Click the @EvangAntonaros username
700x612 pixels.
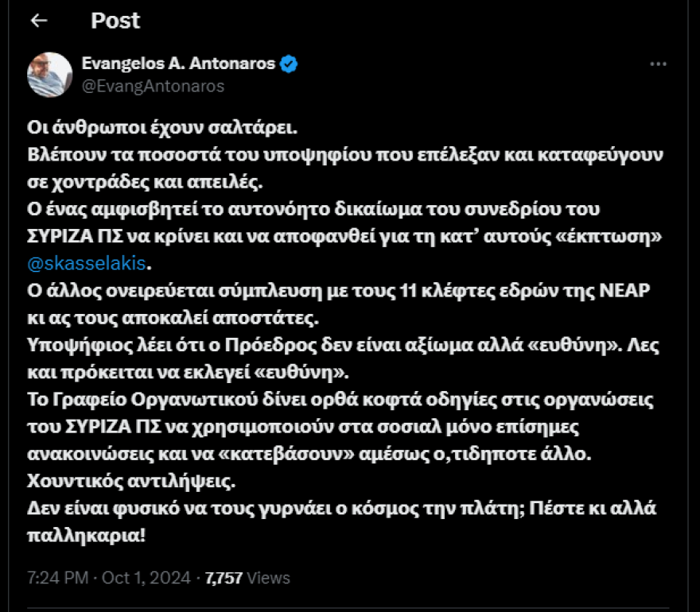139,85
